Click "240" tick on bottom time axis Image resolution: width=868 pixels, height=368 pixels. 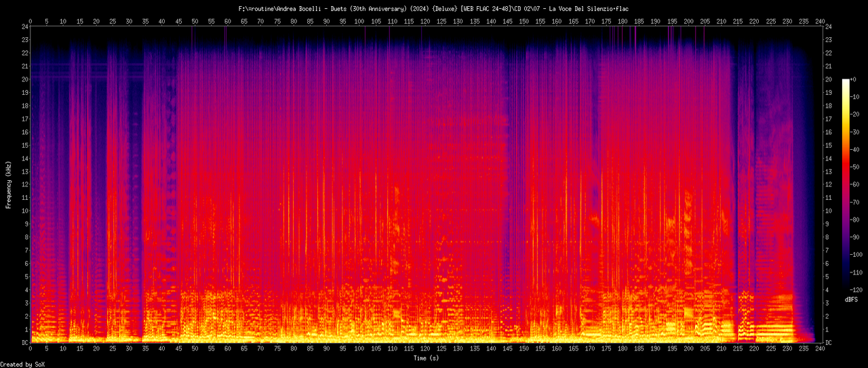(821, 350)
